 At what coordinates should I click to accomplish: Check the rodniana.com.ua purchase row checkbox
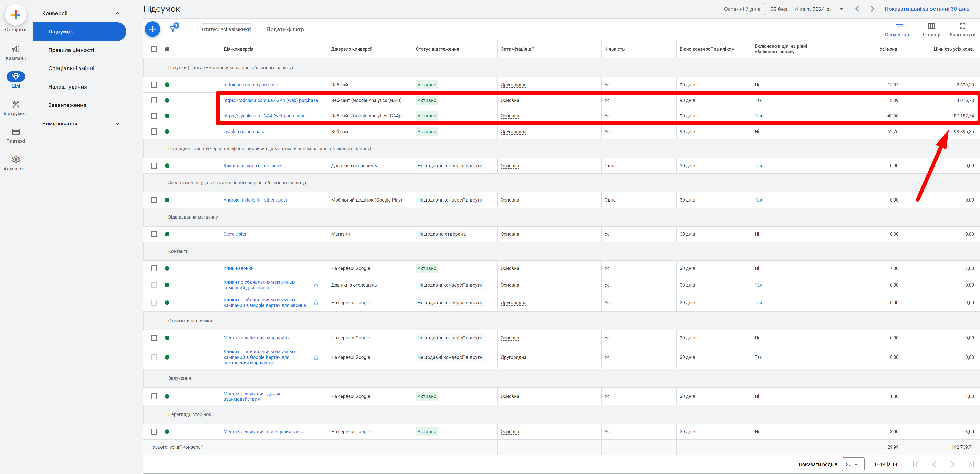(154, 85)
